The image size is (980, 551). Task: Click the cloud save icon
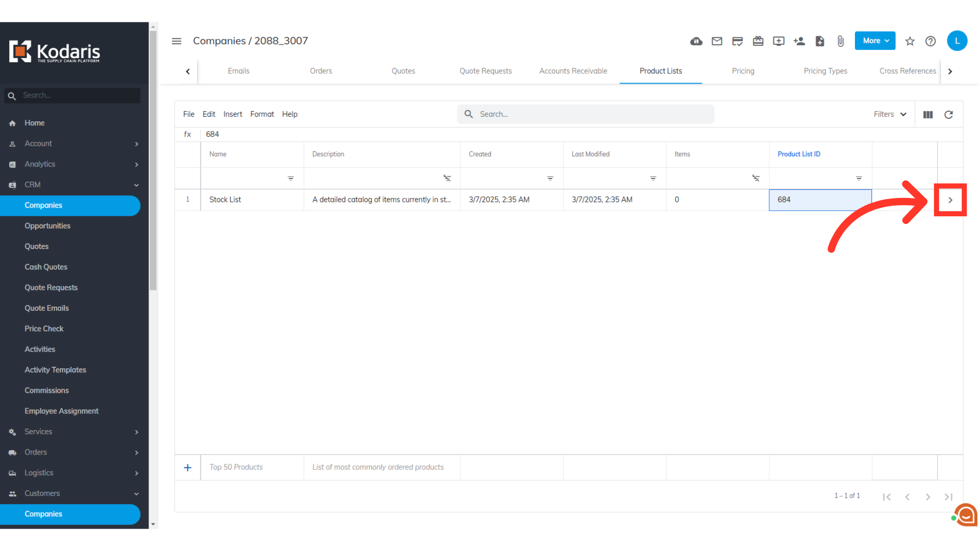pyautogui.click(x=696, y=41)
